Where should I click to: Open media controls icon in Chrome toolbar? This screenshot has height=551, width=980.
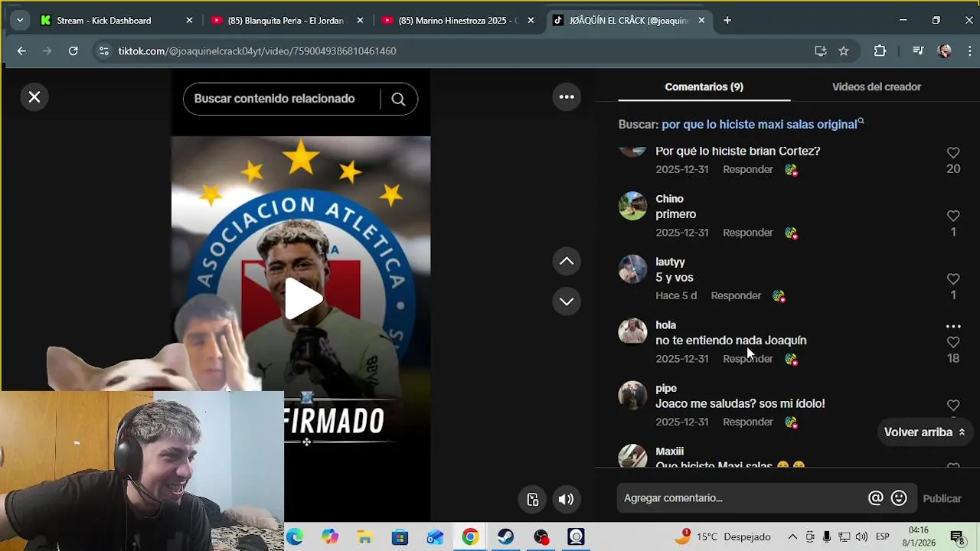tap(918, 51)
